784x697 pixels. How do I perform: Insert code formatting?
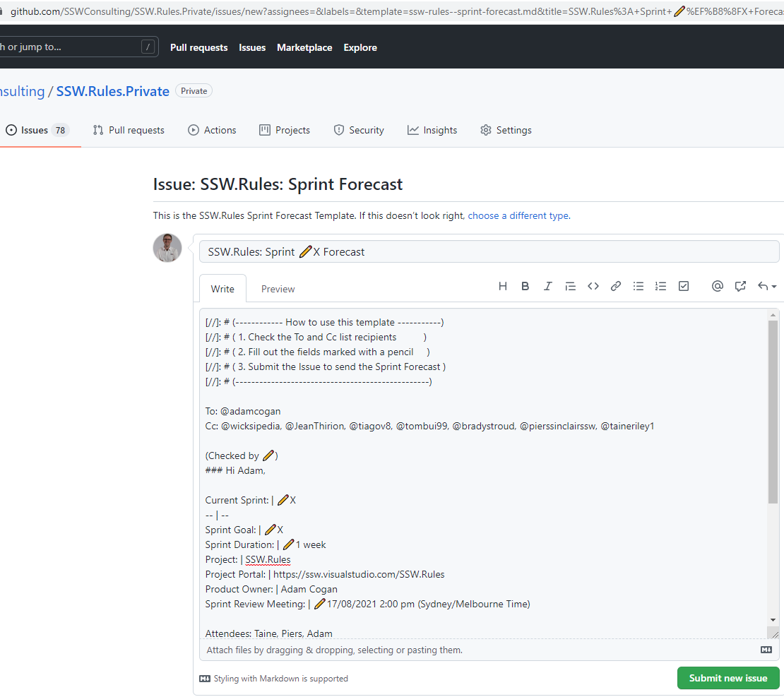593,286
